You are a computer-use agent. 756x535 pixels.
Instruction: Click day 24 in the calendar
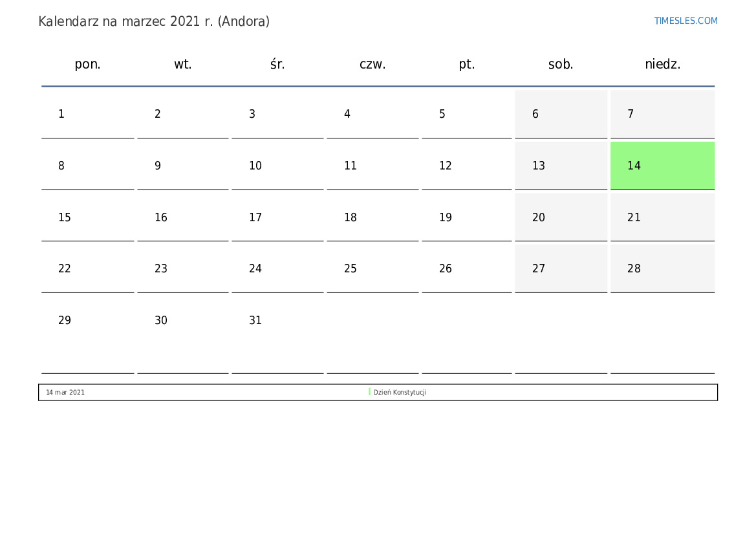pos(277,268)
